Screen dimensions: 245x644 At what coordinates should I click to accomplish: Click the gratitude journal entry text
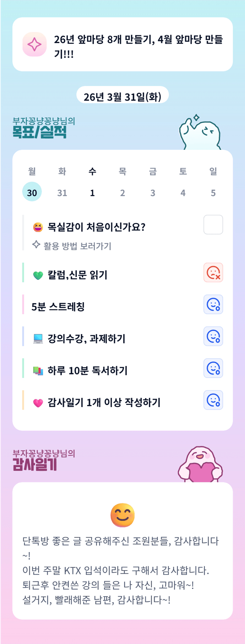coord(120,570)
